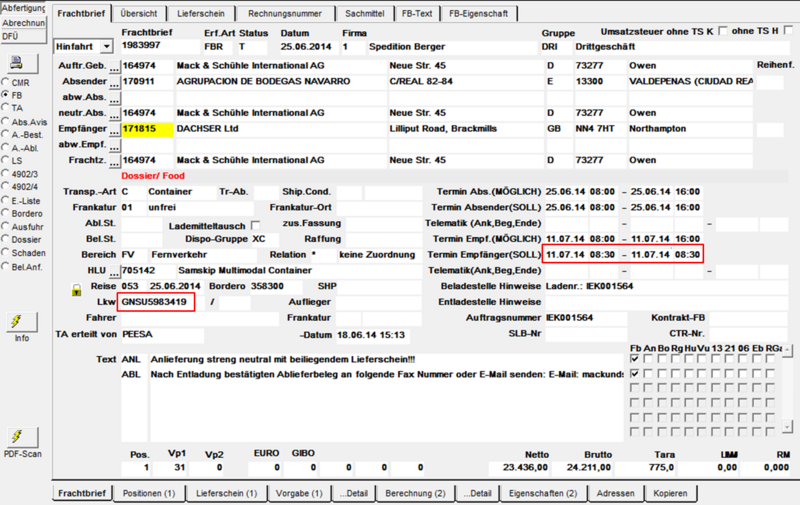Open lookup button next to Auftr.Geb.
800x505 pixels.
[x=114, y=67]
